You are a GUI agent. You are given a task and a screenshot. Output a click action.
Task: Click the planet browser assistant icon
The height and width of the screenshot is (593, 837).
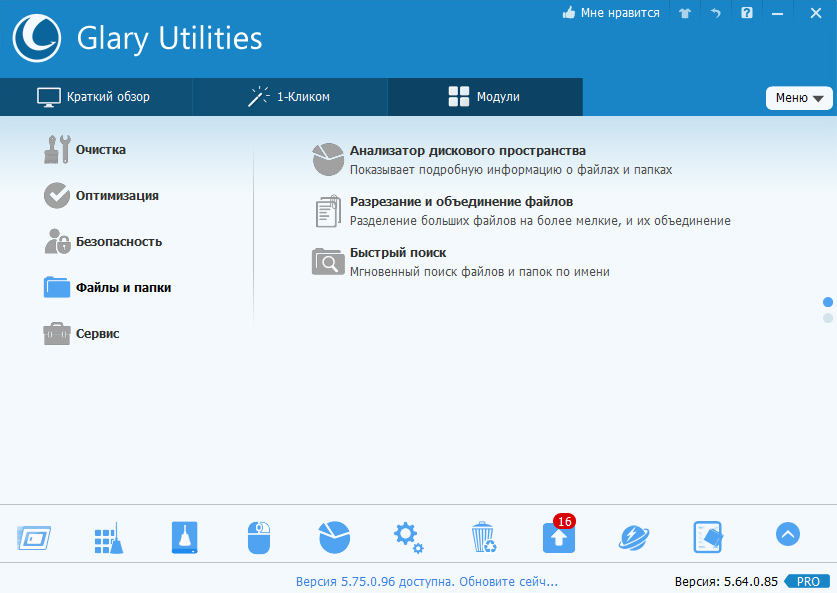(634, 537)
